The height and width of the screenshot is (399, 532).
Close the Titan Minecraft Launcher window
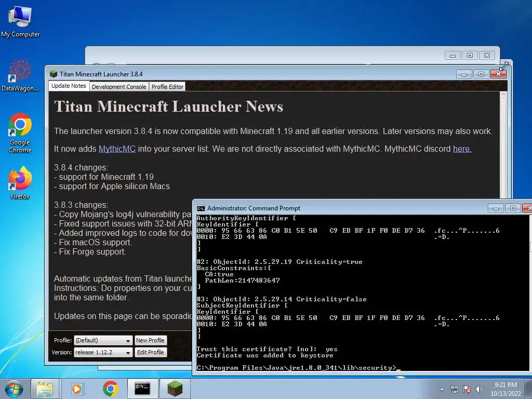point(498,74)
